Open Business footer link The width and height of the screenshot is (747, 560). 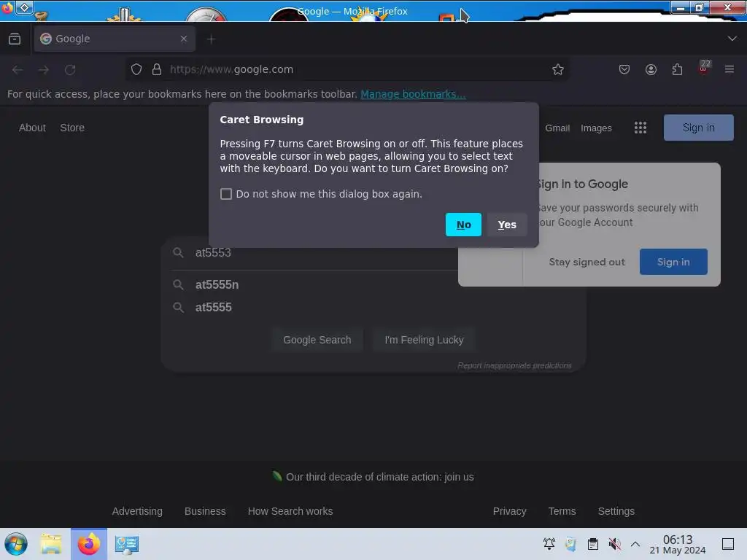click(x=205, y=511)
